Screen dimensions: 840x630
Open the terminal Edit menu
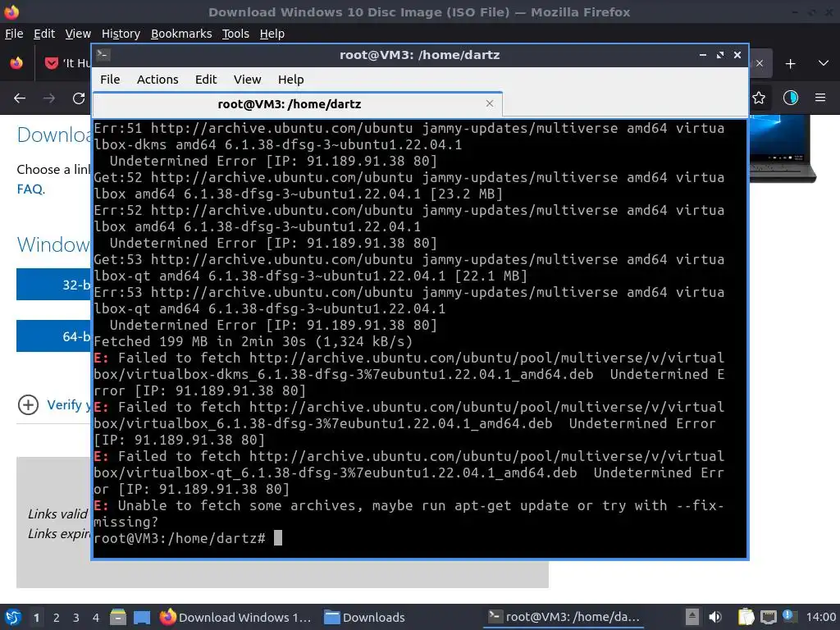click(206, 80)
